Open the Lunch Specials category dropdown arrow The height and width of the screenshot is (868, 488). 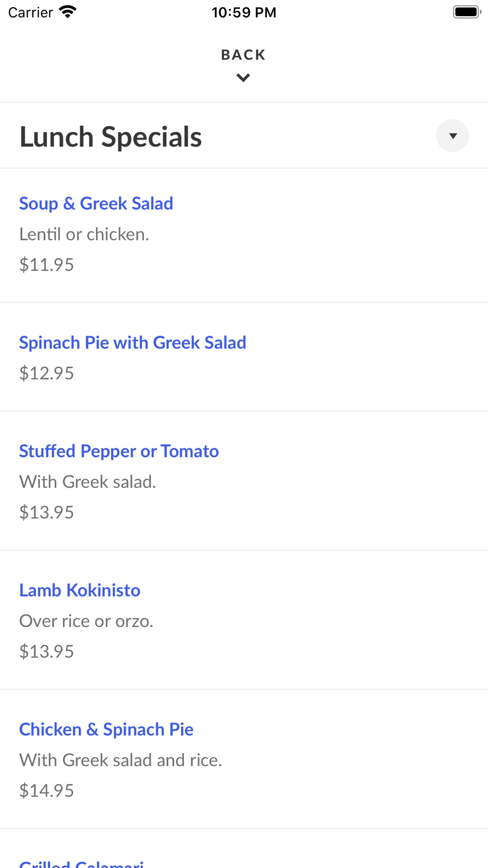point(452,136)
